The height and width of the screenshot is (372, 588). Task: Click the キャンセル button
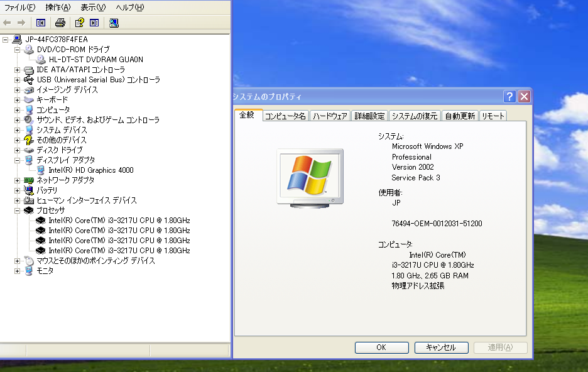(441, 347)
